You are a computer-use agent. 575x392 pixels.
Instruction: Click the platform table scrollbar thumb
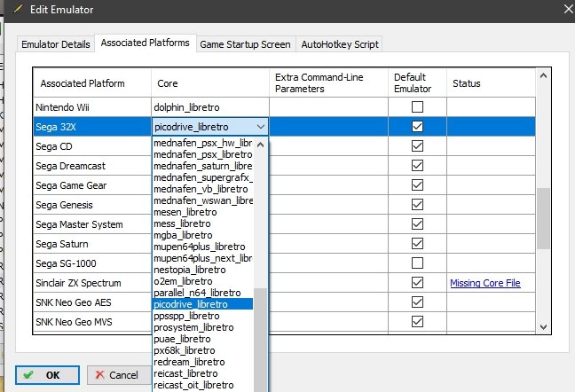(543, 219)
